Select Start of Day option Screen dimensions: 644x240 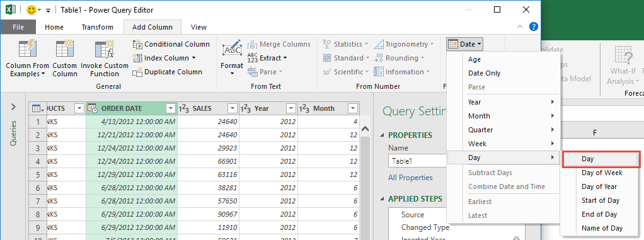pos(601,200)
